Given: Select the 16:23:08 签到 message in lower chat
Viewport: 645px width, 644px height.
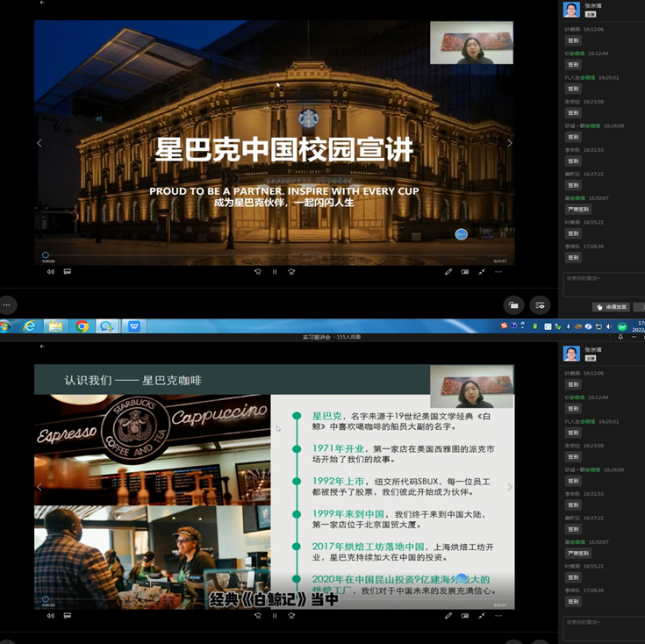Looking at the screenshot, I should pos(573,456).
